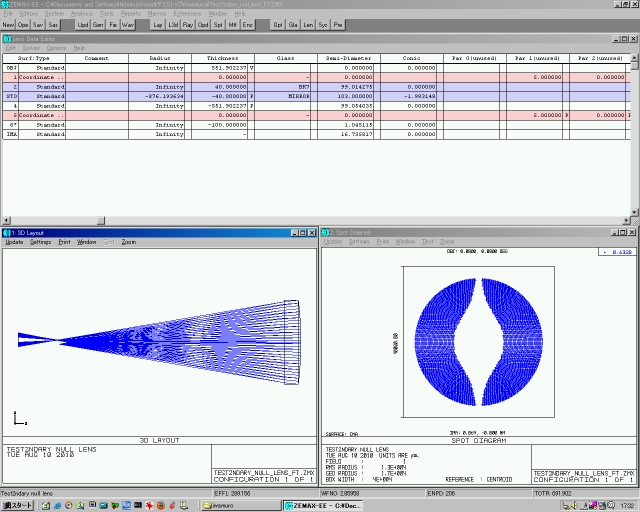Open encircled energy with Enc button
Image resolution: width=640 pixels, height=512 pixels.
pyautogui.click(x=248, y=25)
